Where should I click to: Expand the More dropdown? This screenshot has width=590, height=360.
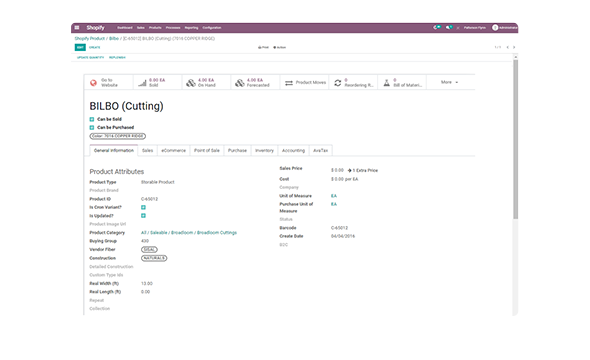(x=449, y=82)
